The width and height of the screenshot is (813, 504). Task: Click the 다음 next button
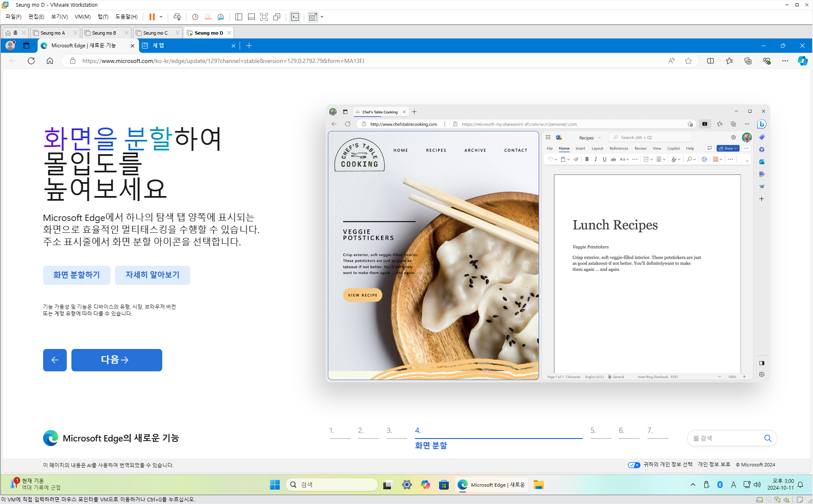(x=117, y=360)
